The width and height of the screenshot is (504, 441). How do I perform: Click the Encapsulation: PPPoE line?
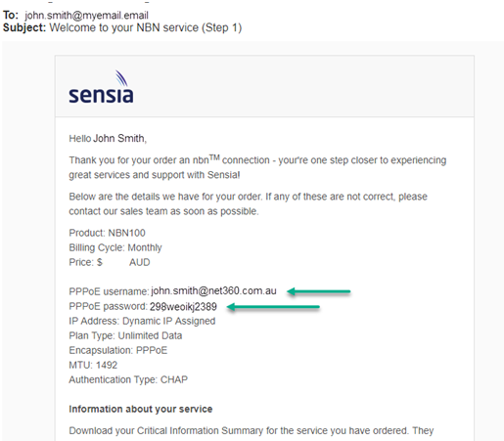[118, 350]
